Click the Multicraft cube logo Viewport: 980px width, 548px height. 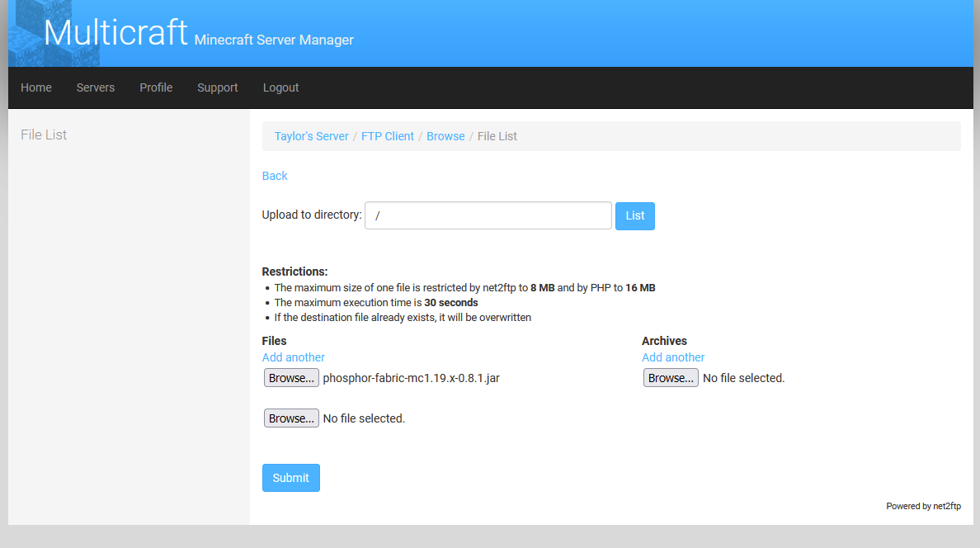[54, 33]
